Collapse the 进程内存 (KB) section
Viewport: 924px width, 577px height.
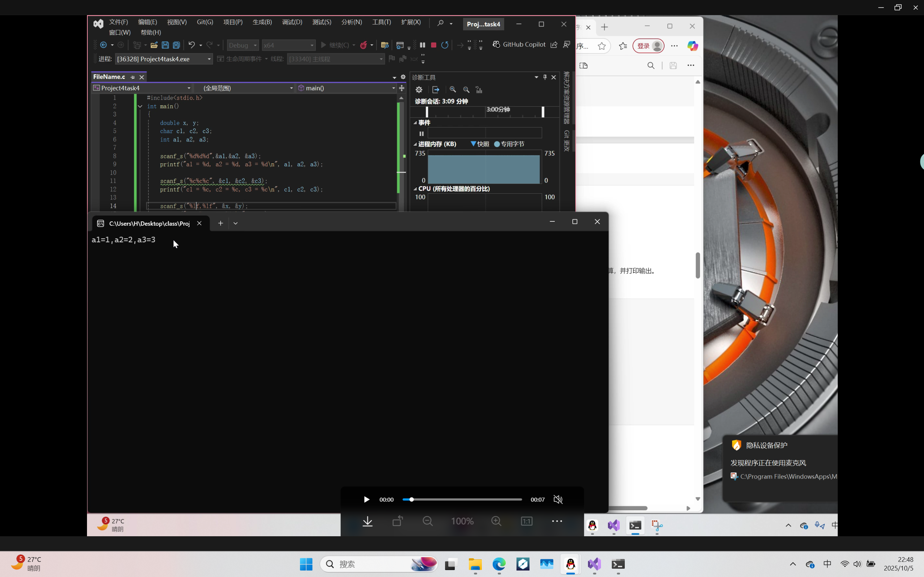click(x=415, y=144)
